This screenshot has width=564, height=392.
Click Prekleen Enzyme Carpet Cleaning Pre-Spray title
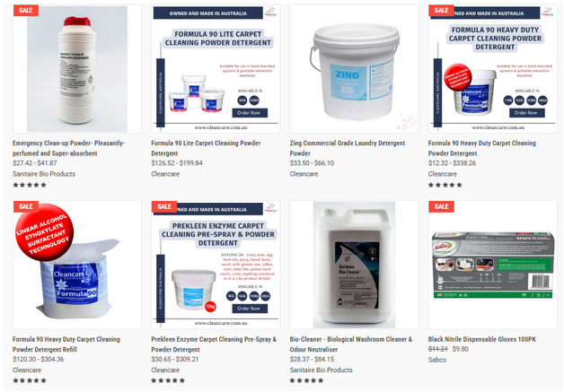pos(214,344)
